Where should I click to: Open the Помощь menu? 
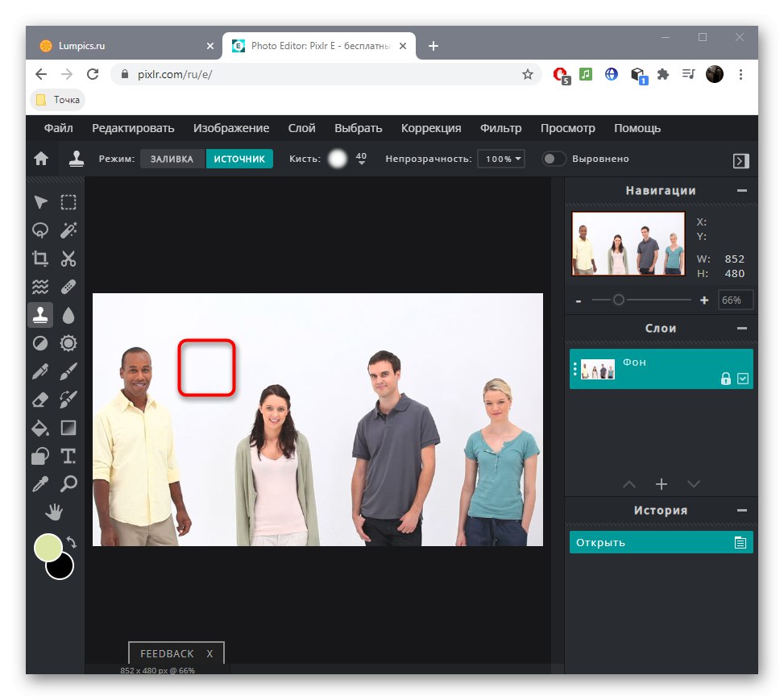tap(637, 129)
